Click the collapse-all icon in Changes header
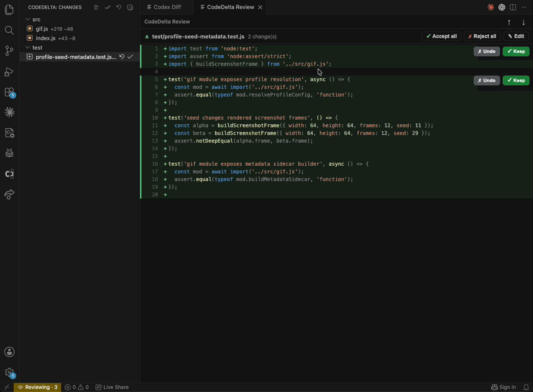Screen dimensions: 533x392 tap(130, 7)
